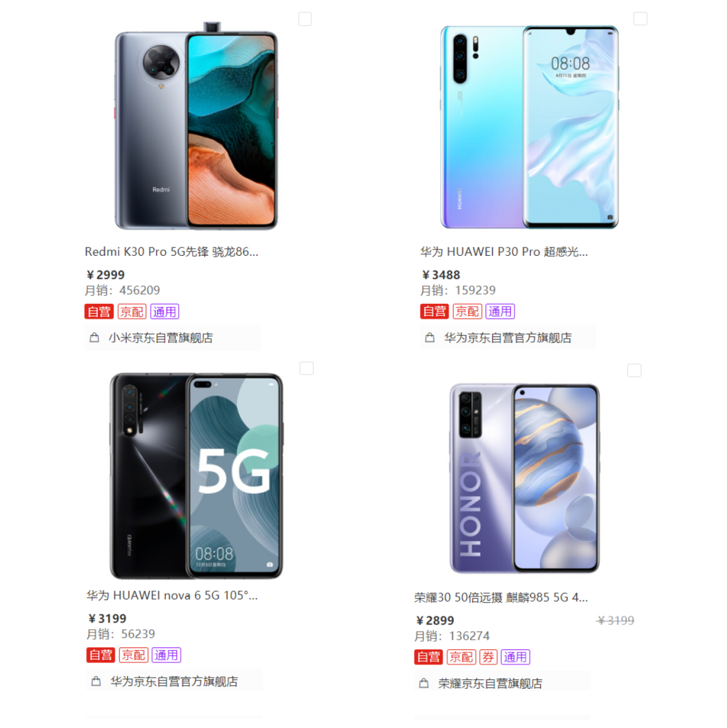
Task: Click the 自营 badge under Redmi K30 Pro
Action: (99, 311)
